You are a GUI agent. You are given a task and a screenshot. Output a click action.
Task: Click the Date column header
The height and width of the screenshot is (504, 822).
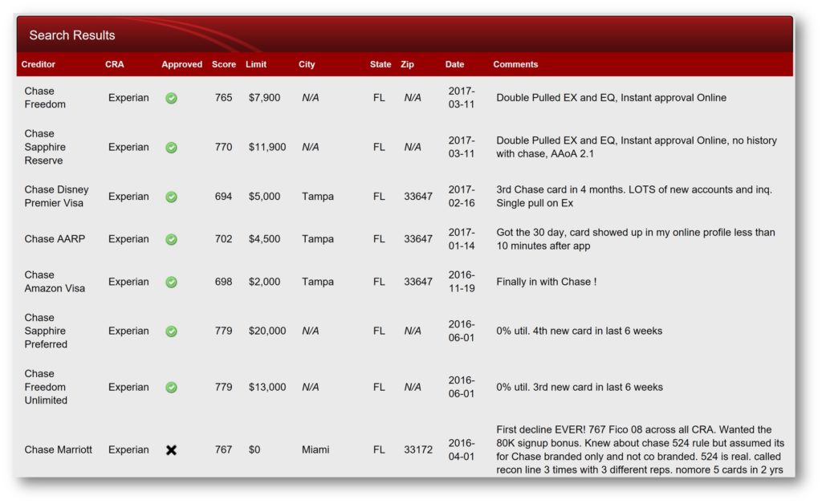[454, 64]
